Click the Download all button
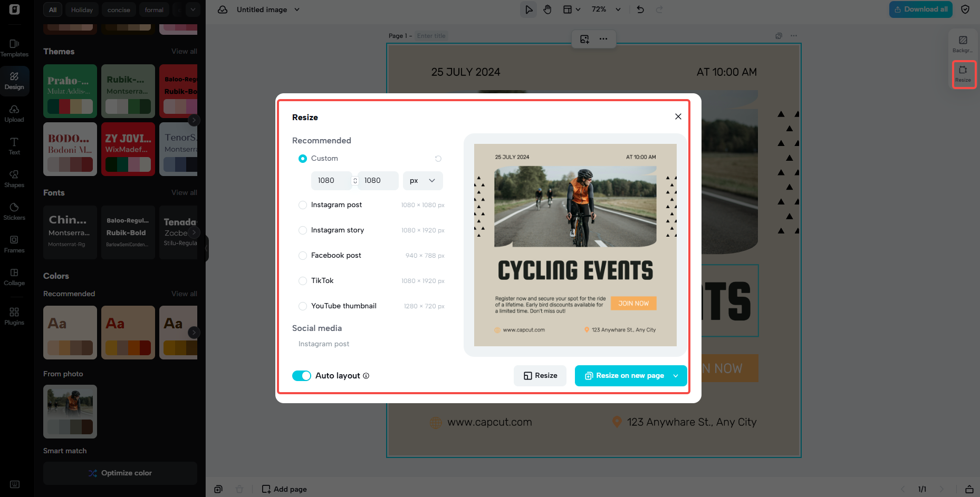This screenshot has height=497, width=980. coord(921,9)
